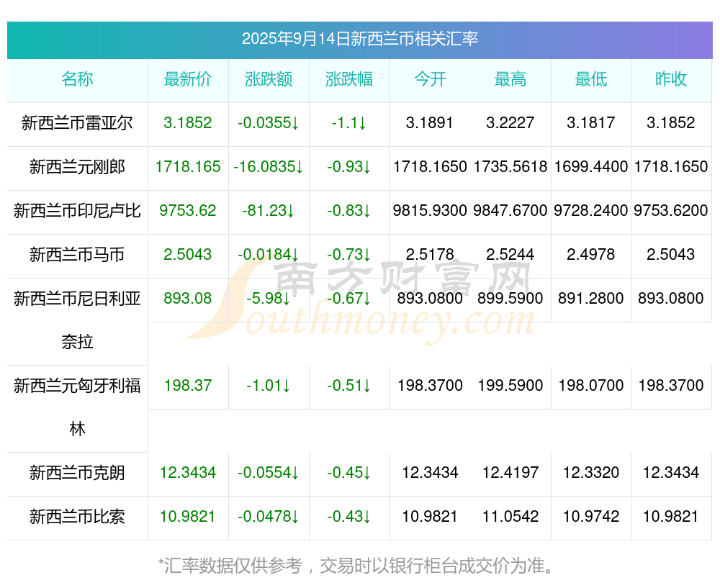
Task: Click the 最新价 column header
Action: click(x=188, y=79)
